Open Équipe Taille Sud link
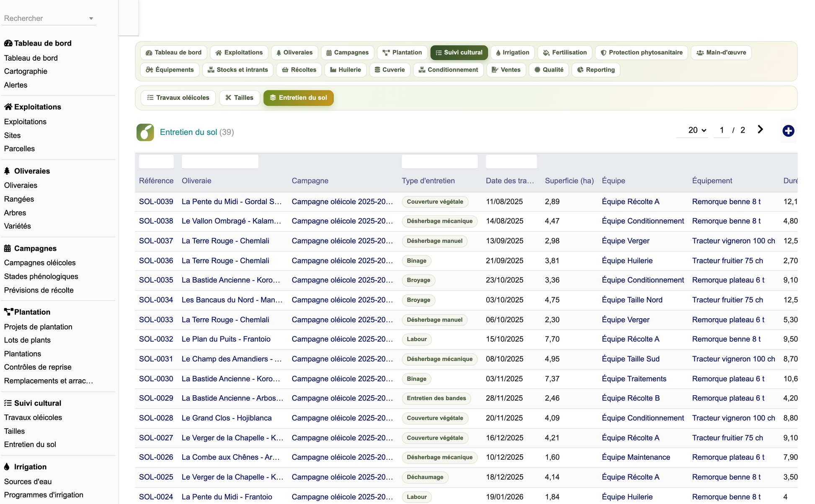This screenshot has width=815, height=504. click(x=631, y=359)
